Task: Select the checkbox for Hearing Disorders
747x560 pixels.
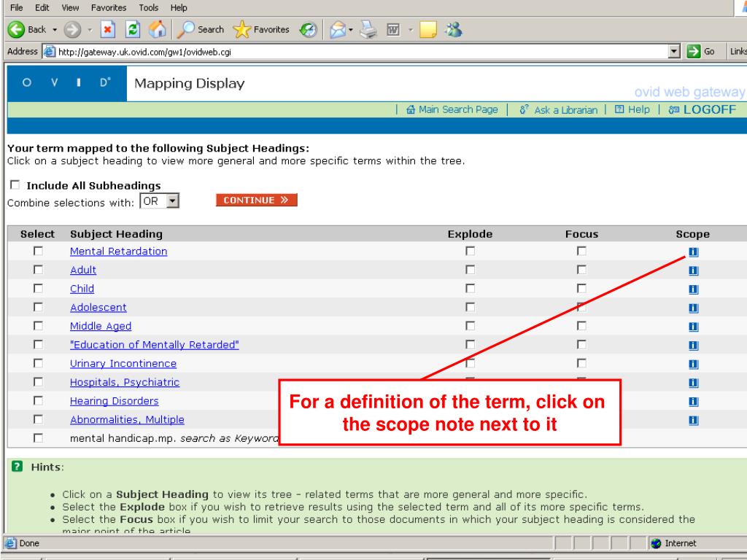Action: pos(38,401)
